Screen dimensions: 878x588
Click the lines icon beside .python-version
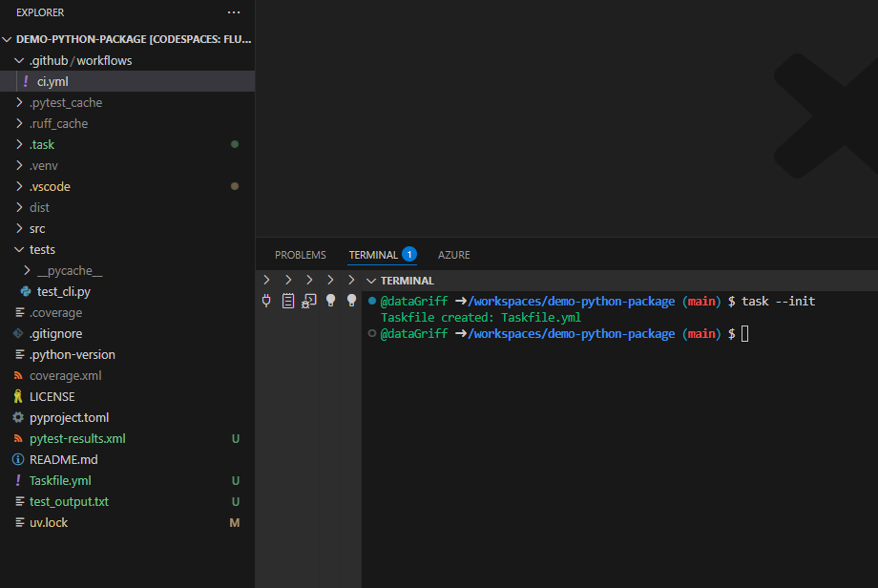click(x=20, y=354)
